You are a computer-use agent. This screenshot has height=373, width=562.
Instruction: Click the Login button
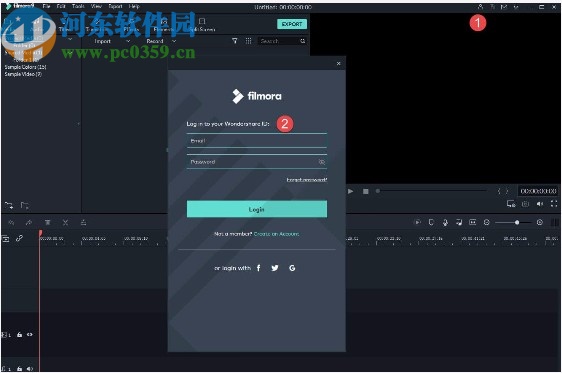coord(257,209)
